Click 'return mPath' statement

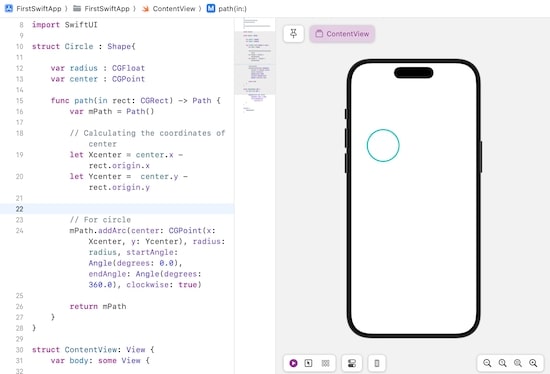click(98, 306)
